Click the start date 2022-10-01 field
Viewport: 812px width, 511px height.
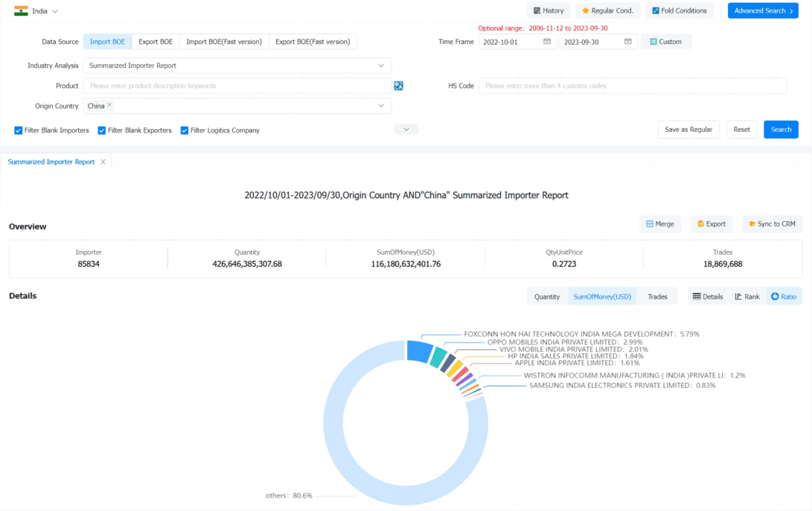(x=517, y=42)
